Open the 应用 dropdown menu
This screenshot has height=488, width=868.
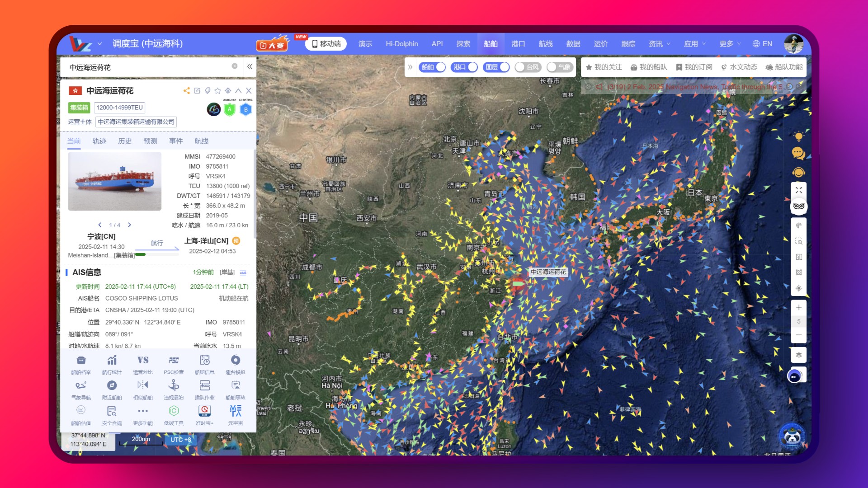[x=695, y=44]
